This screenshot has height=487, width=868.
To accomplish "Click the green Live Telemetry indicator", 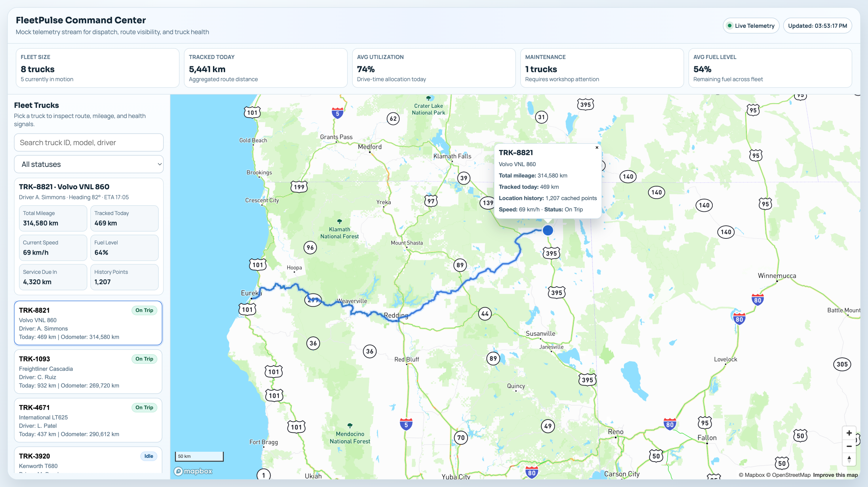I will pos(729,26).
